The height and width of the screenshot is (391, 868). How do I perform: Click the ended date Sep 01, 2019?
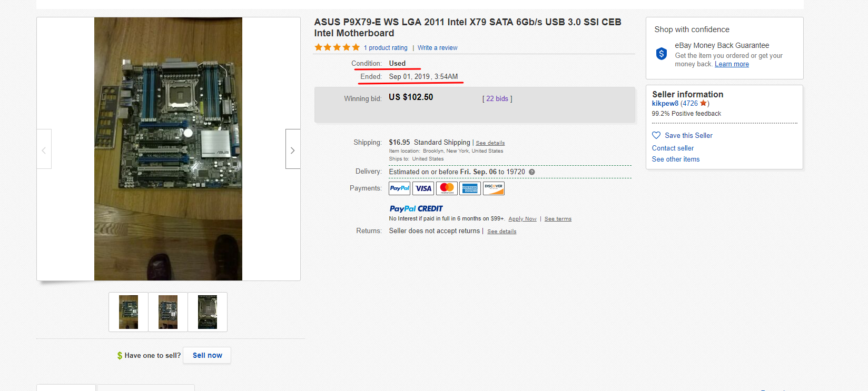tap(423, 77)
